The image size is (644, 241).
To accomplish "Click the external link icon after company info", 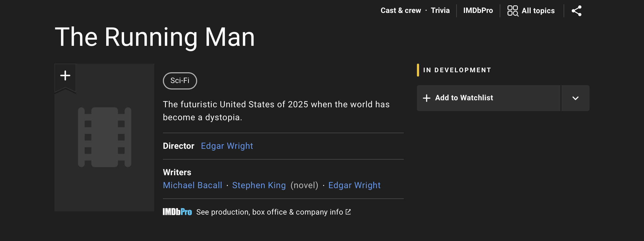I will 348,212.
